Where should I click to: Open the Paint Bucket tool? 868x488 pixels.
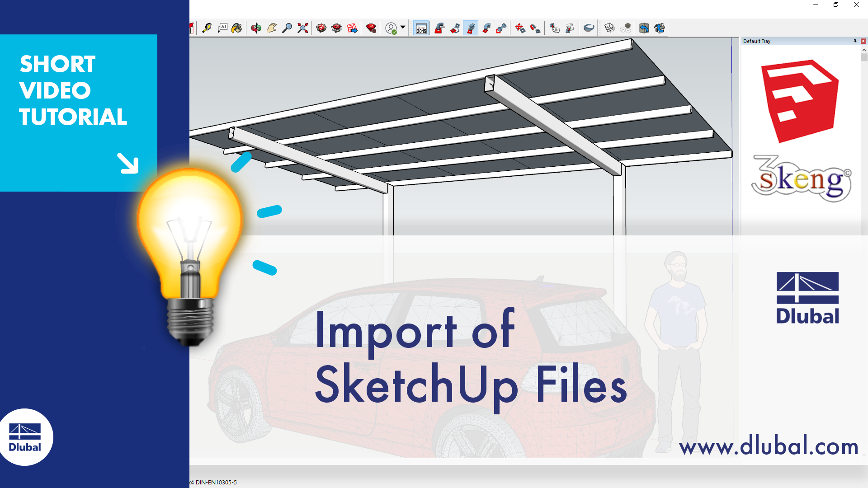click(236, 28)
